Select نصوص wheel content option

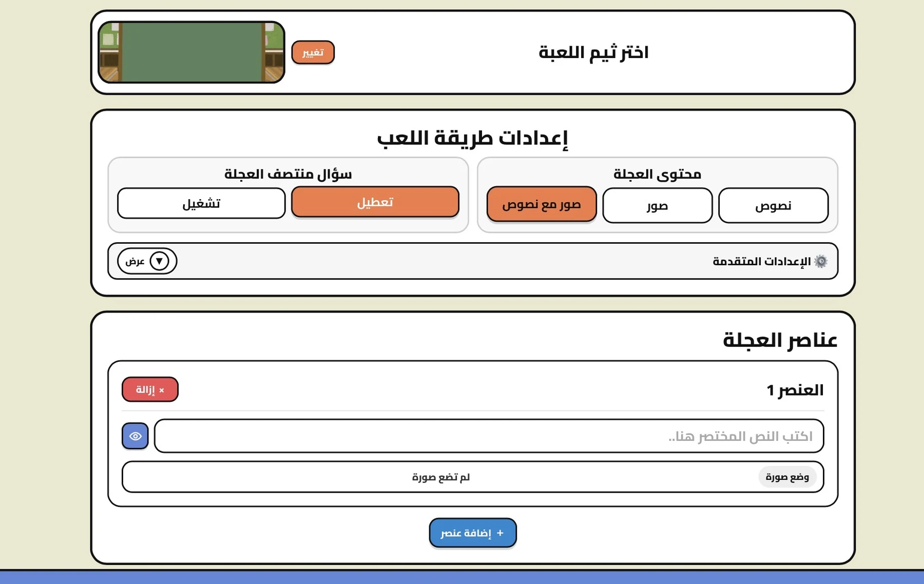(773, 206)
